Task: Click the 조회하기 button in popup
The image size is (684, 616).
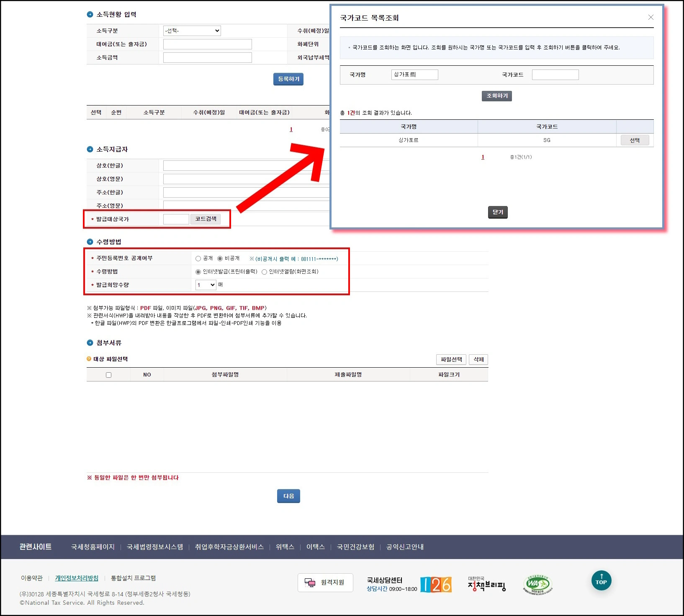Action: (x=497, y=96)
